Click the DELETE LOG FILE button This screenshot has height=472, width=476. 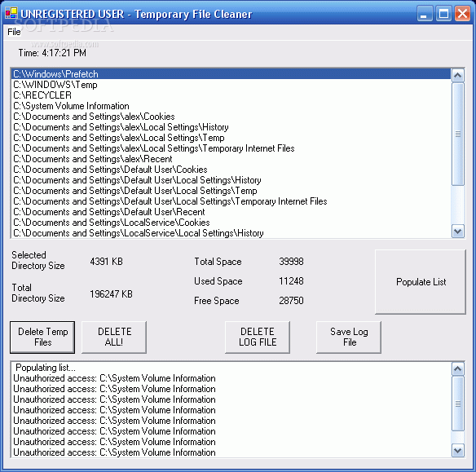pyautogui.click(x=258, y=337)
